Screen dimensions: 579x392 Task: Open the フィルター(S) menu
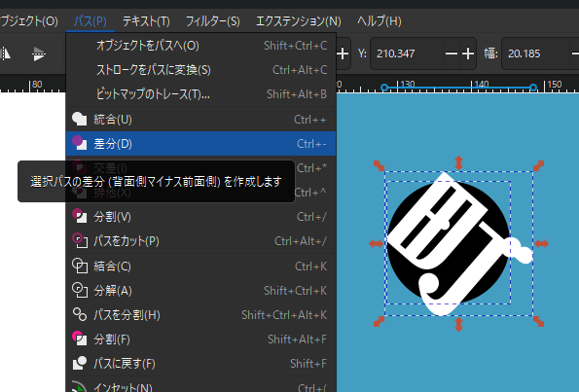pos(213,21)
